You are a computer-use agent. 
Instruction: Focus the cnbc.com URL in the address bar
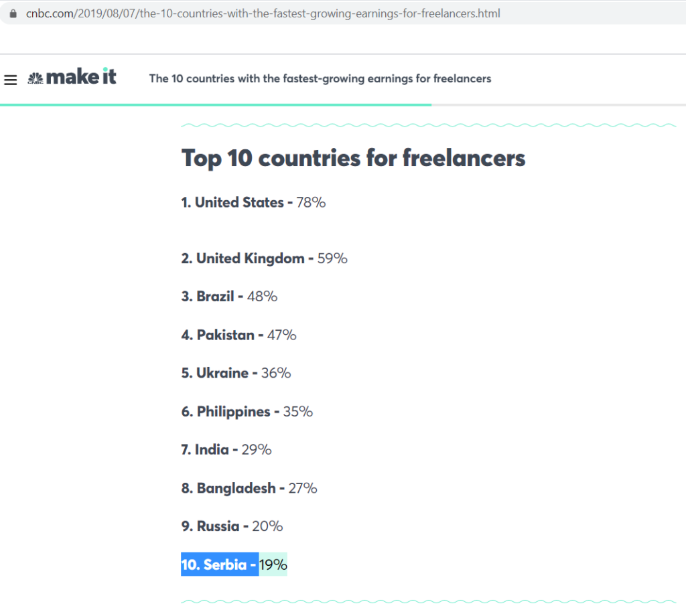263,13
